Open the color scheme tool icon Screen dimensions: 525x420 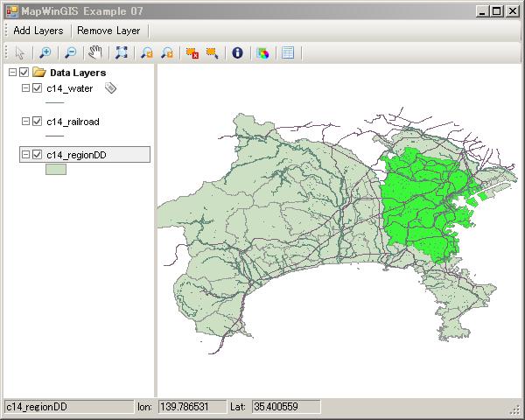pyautogui.click(x=262, y=52)
